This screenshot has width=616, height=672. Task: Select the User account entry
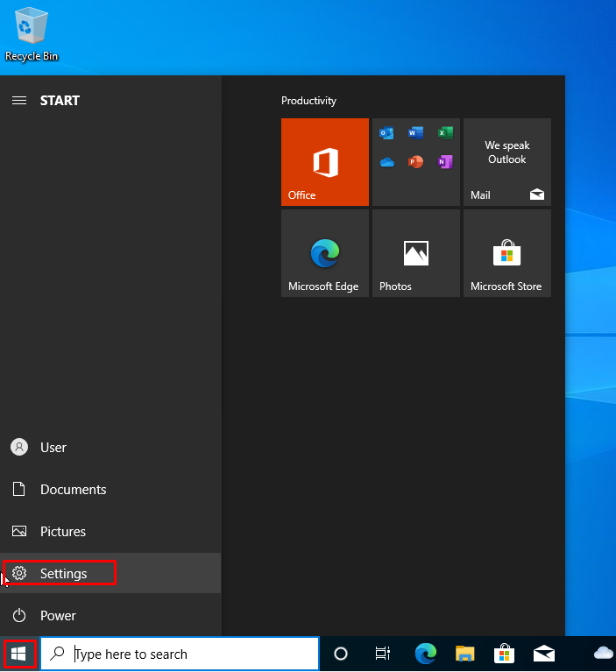click(53, 448)
